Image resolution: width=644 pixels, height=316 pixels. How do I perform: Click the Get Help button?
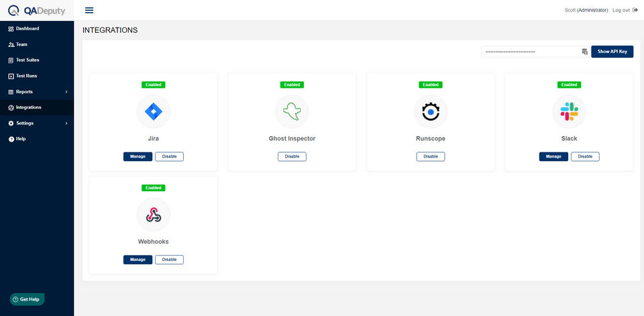point(27,300)
